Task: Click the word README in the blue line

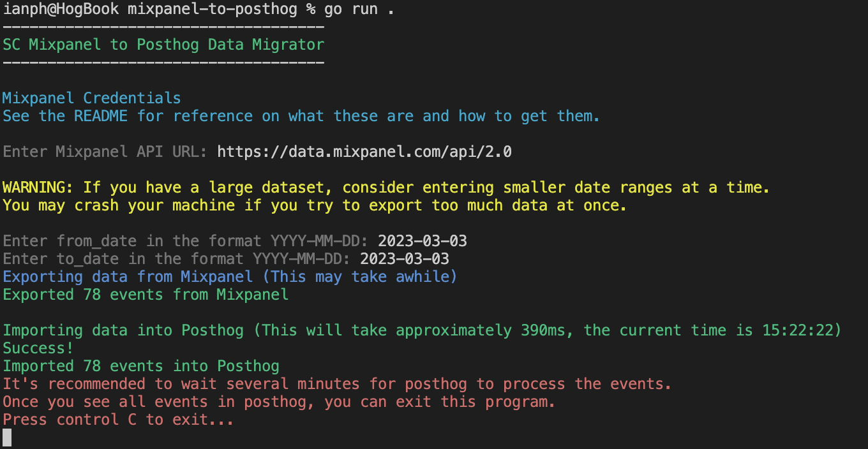Action: [x=100, y=116]
